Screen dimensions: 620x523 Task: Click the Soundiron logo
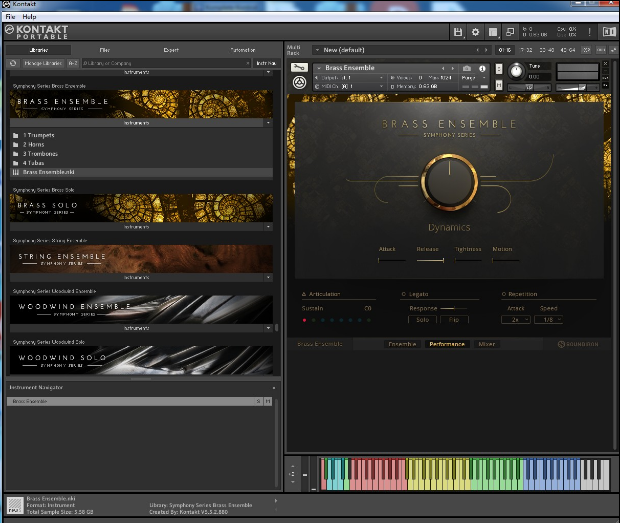coord(578,344)
